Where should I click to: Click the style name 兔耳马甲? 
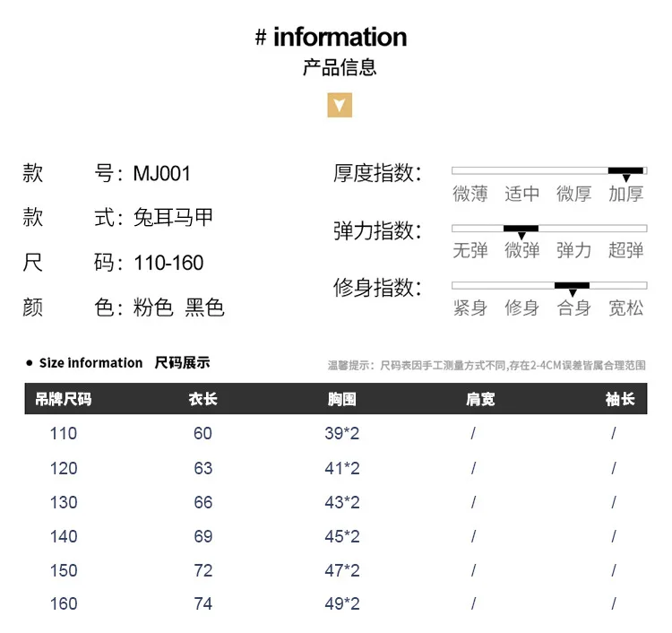tap(173, 218)
